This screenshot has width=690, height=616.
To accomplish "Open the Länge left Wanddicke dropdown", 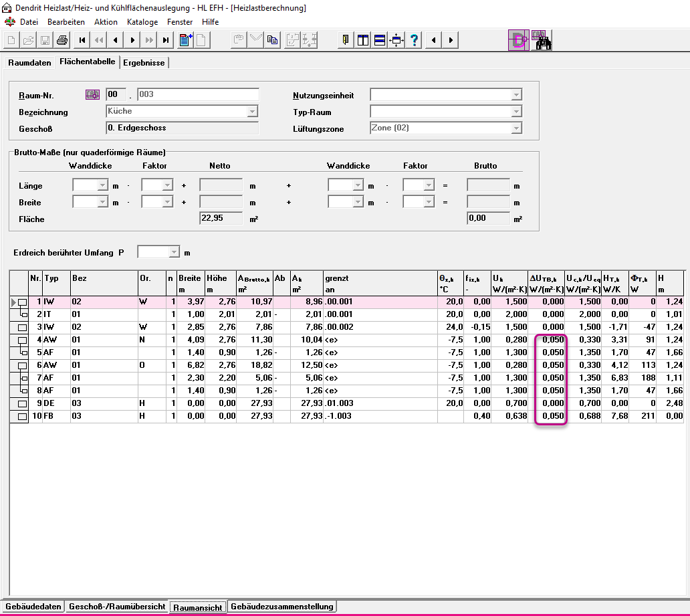I will (102, 185).
